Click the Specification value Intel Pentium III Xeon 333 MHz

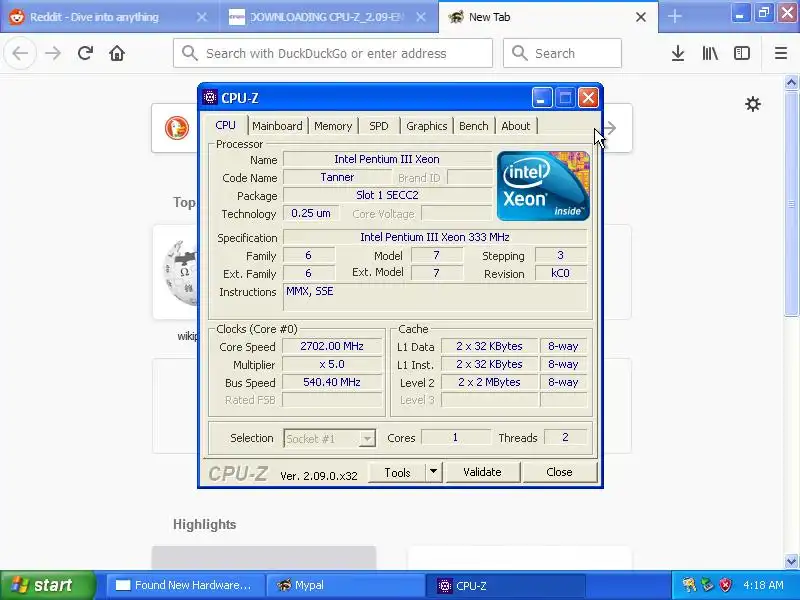[435, 237]
